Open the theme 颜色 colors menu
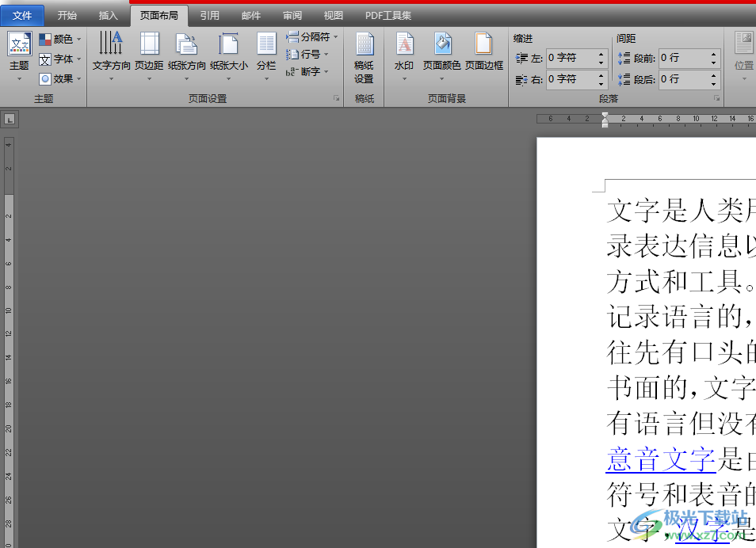The image size is (756, 548). click(59, 39)
